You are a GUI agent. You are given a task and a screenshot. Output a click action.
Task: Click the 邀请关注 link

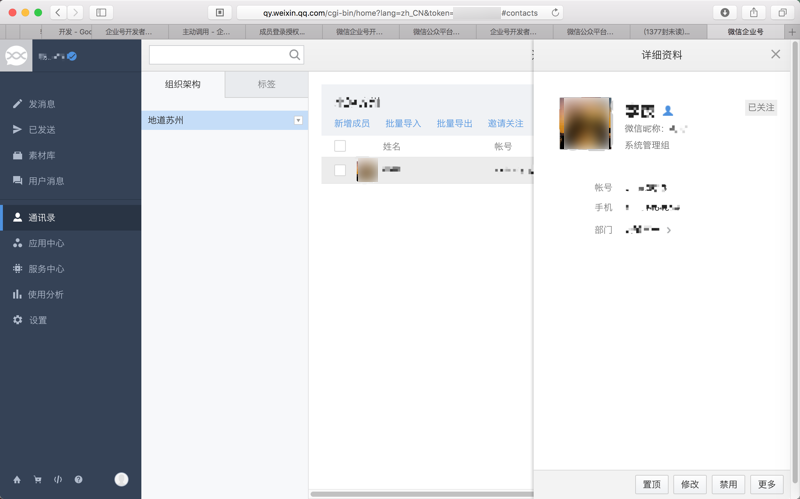[505, 123]
